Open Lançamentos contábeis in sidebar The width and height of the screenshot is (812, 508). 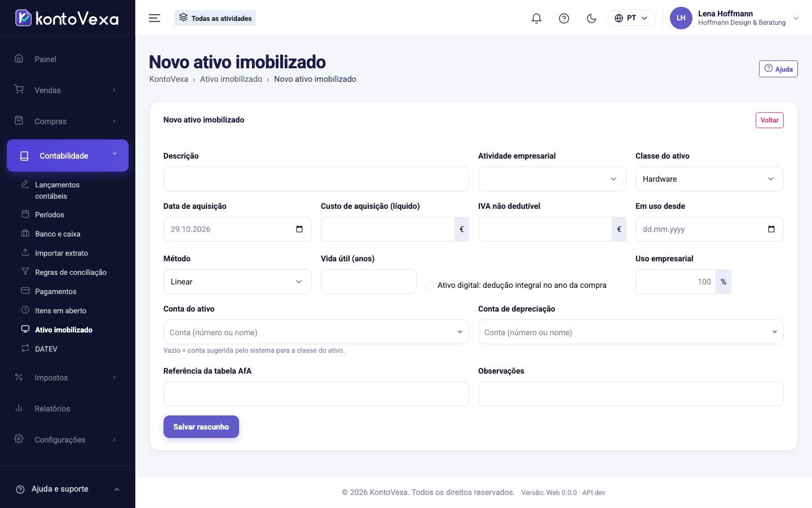point(58,190)
